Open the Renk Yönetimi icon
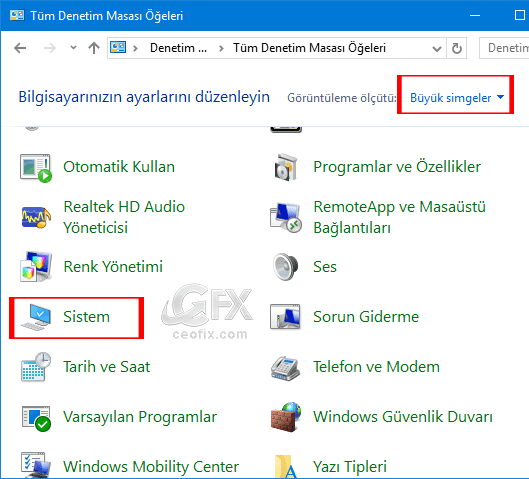 coord(36,266)
